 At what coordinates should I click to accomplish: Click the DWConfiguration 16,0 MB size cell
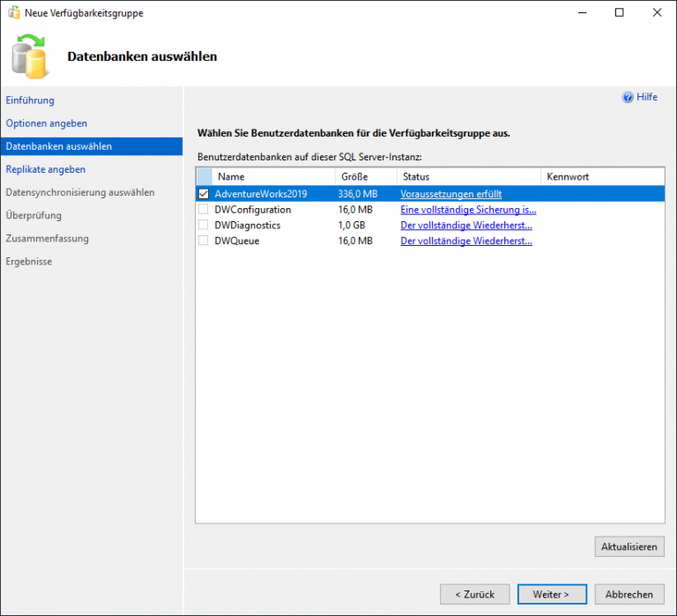click(355, 210)
